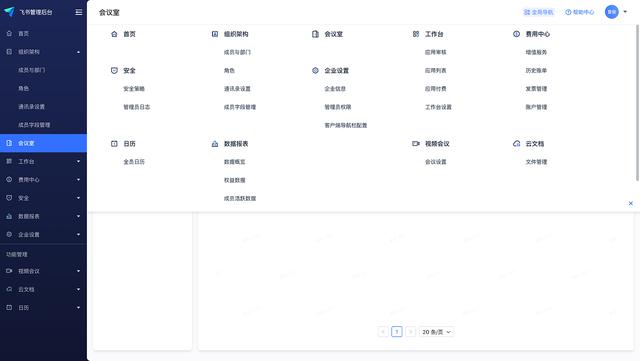Viewport: 640px width, 361px height.
Task: Open 应用审核 in the navigation panel
Action: pos(436,52)
